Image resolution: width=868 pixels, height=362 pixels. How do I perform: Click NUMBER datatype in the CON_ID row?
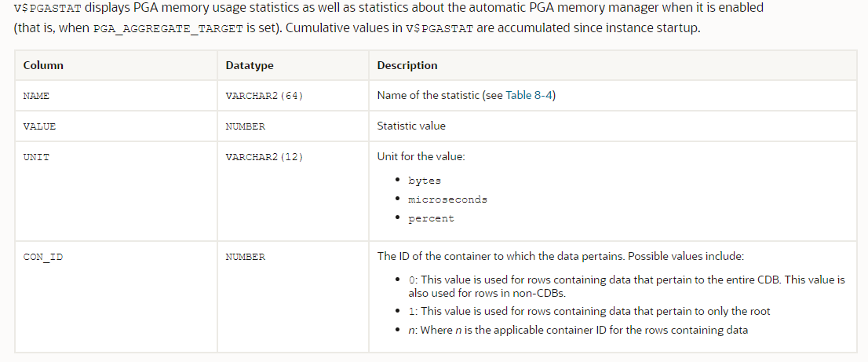point(245,257)
